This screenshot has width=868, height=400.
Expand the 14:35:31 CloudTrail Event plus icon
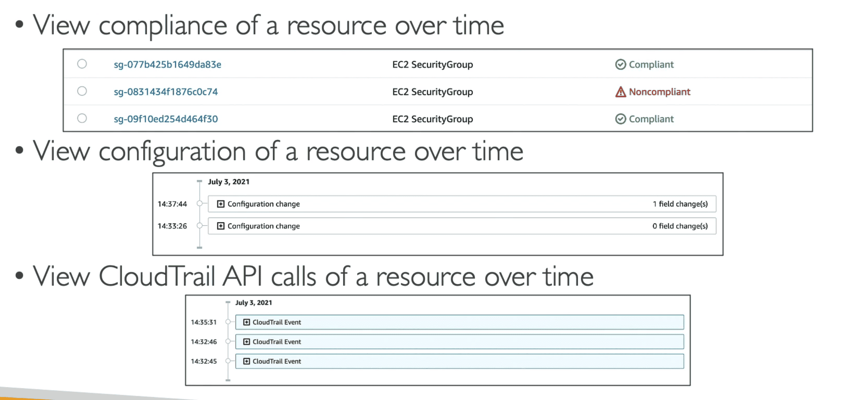[246, 322]
